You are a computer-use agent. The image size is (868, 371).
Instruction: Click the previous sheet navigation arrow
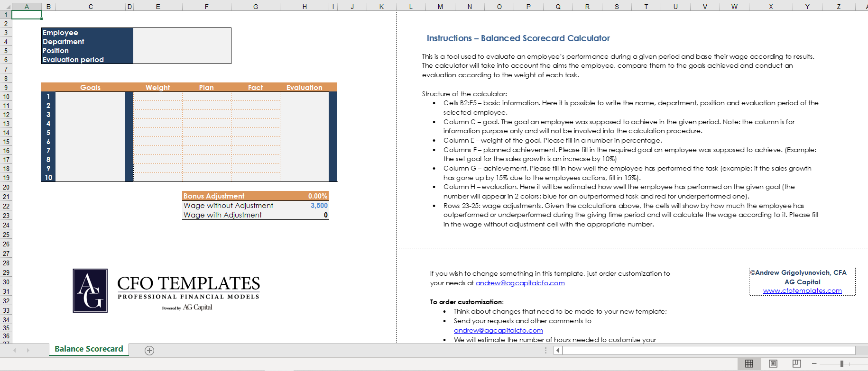[x=15, y=351]
